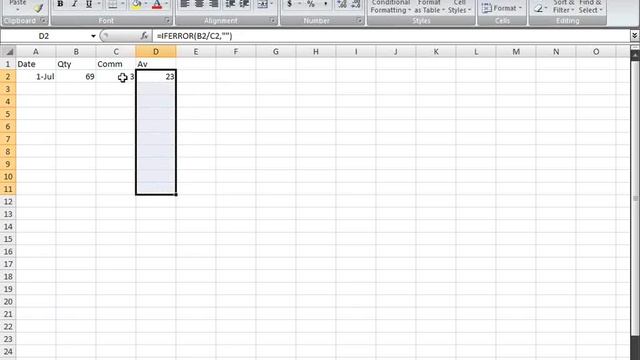The height and width of the screenshot is (360, 640).
Task: Open font color dropdown arrow
Action: (x=167, y=4)
